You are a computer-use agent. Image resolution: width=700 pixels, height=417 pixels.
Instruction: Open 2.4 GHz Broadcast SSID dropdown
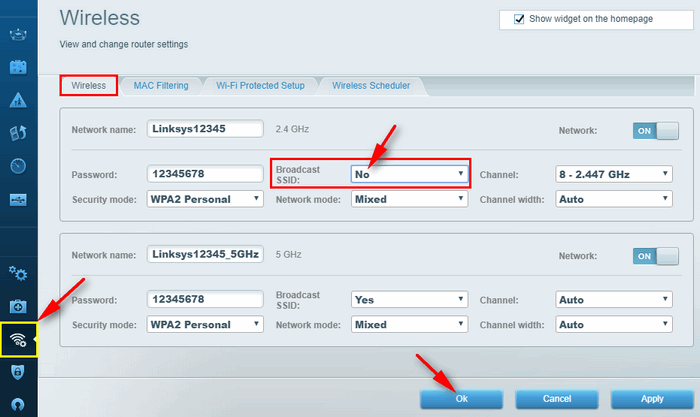(410, 174)
